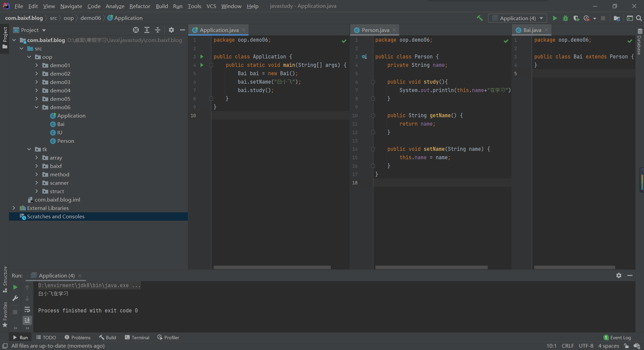
Task: Click the Search Everywhere magnifier icon
Action: pyautogui.click(x=639, y=18)
